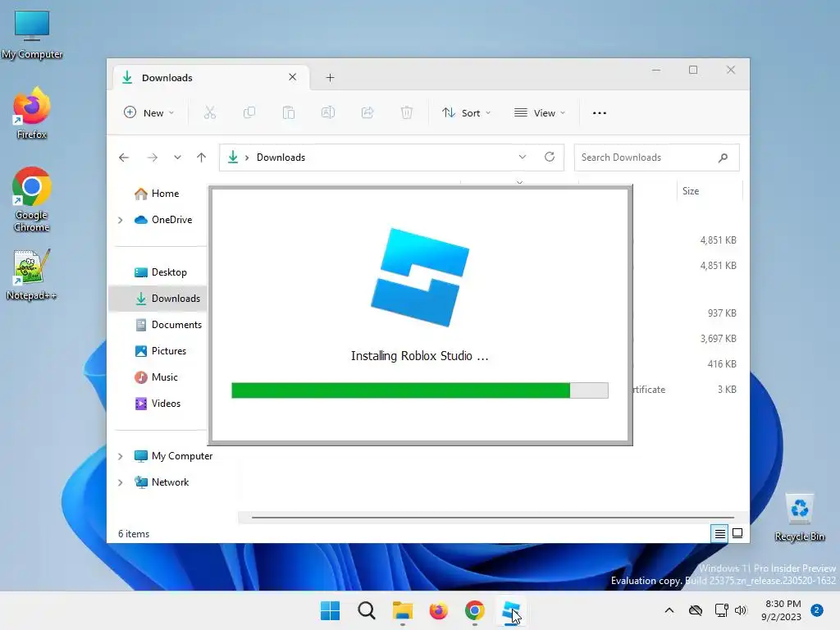Show hidden system tray icons

[x=669, y=610]
